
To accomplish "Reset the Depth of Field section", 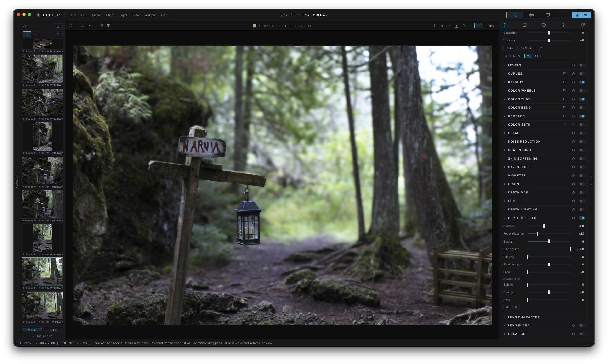I will (573, 218).
